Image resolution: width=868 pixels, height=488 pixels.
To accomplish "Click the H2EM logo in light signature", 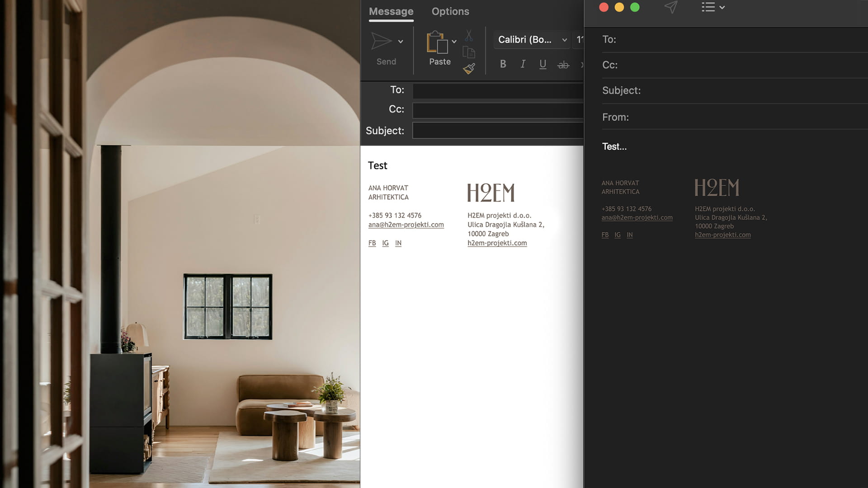I will click(x=491, y=192).
